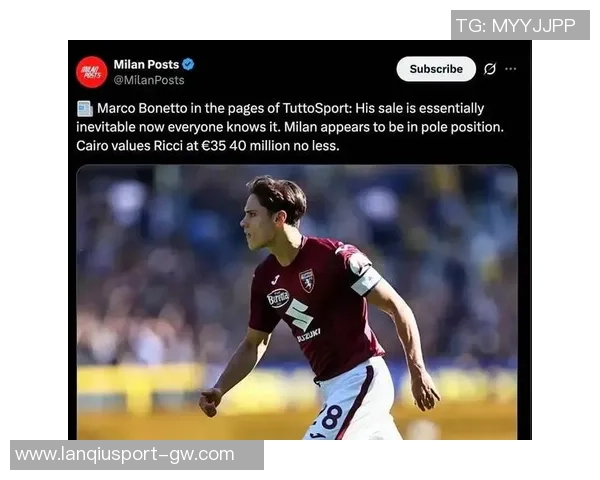Click the Beretta sponsor logo on the shirt
The image size is (600, 480).
(278, 299)
